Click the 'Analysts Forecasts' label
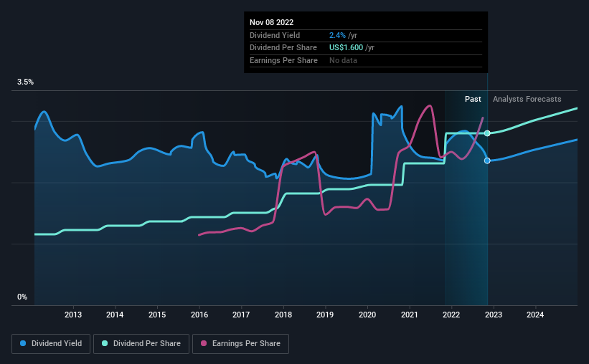Screen dimensions: 589x364 coord(527,99)
